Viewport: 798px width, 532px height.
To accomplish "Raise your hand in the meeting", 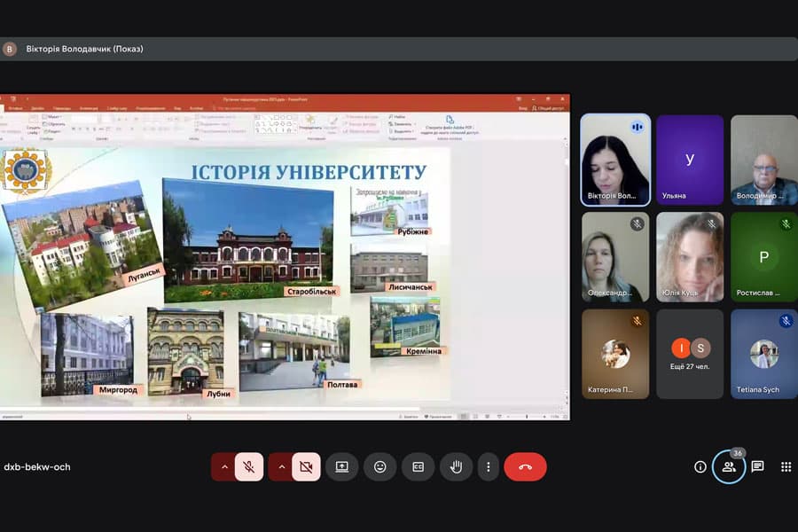I will [456, 467].
